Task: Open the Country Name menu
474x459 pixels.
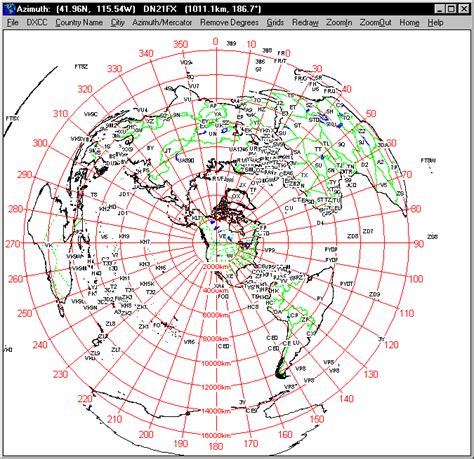Action: (79, 23)
